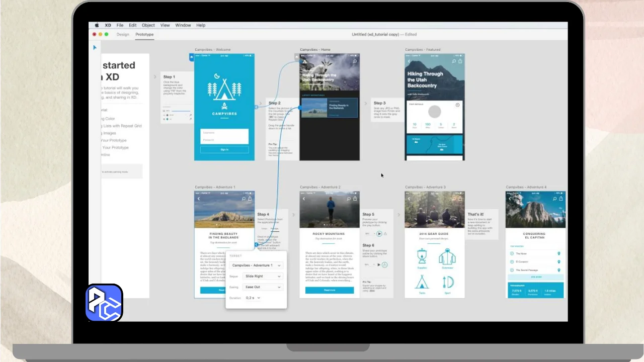Click the back arrow on Featured artboard
The image size is (644, 362).
[409, 61]
